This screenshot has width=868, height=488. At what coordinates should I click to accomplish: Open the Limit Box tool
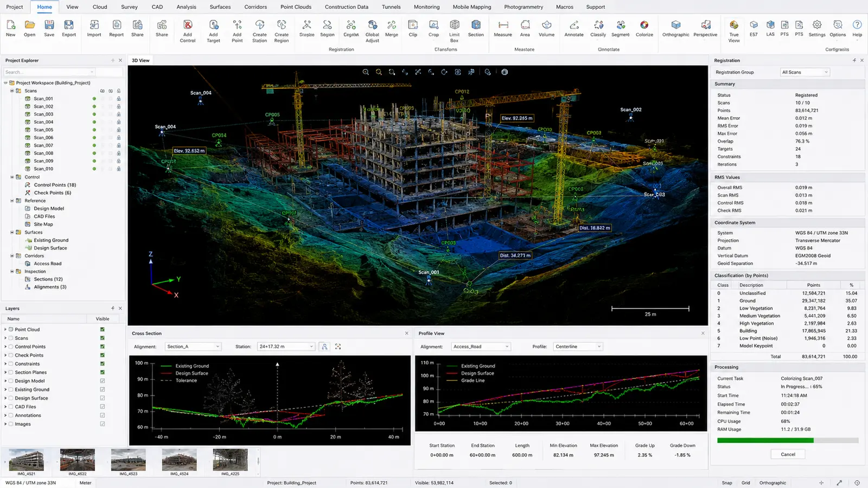[454, 25]
